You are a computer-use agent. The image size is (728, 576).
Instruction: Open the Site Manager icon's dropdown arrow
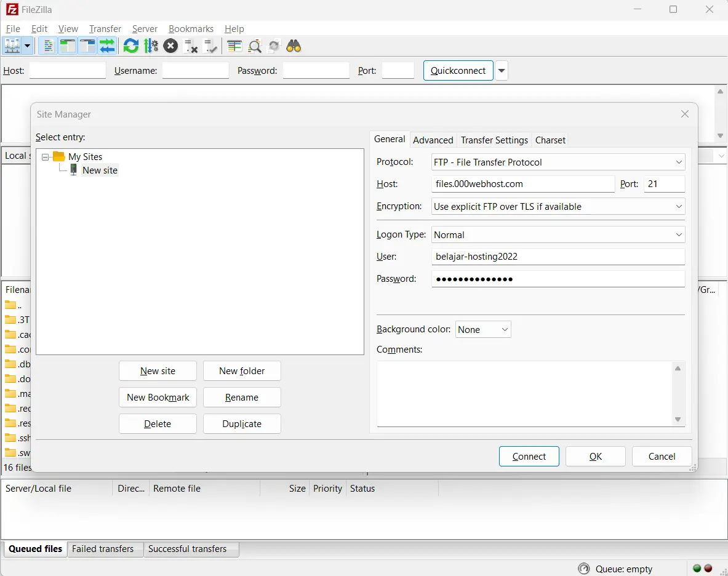tap(27, 46)
